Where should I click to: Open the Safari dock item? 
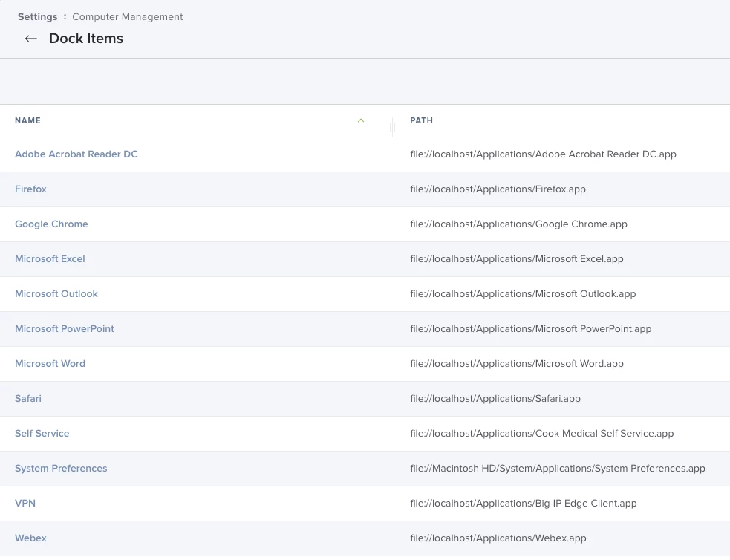(28, 399)
